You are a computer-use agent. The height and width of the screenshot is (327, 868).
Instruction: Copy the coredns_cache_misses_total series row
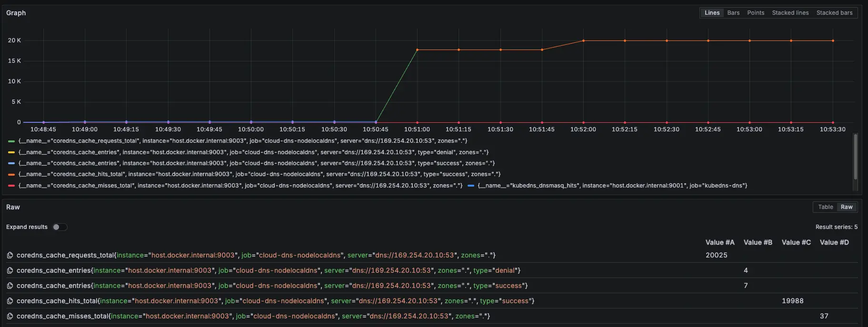[10, 317]
